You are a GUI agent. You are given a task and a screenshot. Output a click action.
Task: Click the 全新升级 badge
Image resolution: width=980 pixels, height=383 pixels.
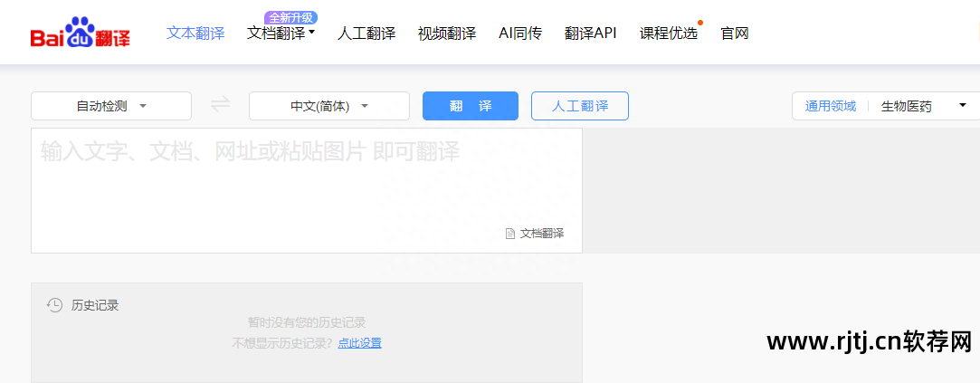tap(291, 17)
